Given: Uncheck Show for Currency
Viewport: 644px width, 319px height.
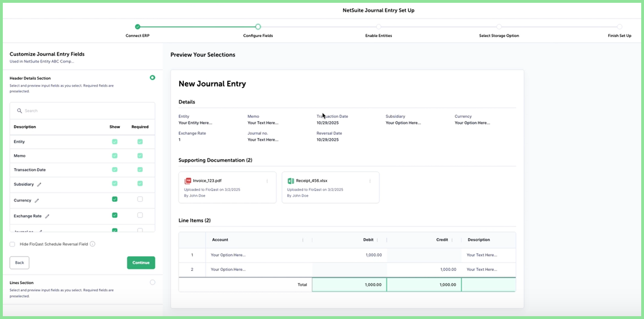Looking at the screenshot, I should click(x=115, y=199).
